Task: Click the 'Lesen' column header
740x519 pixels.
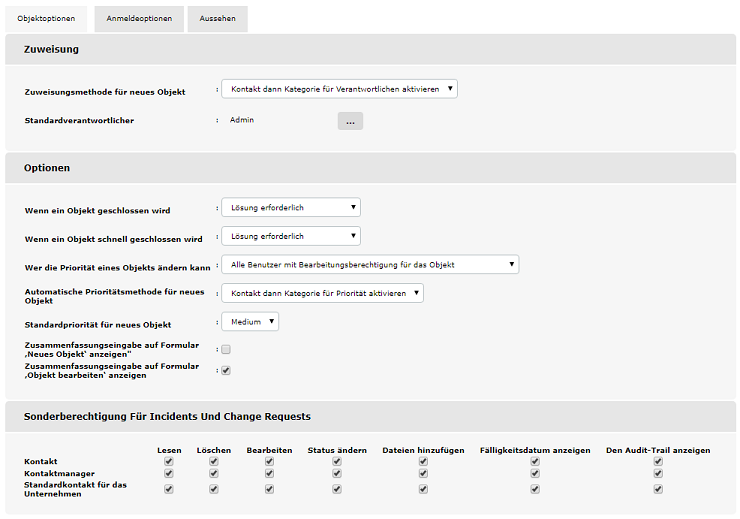Action: (169, 450)
